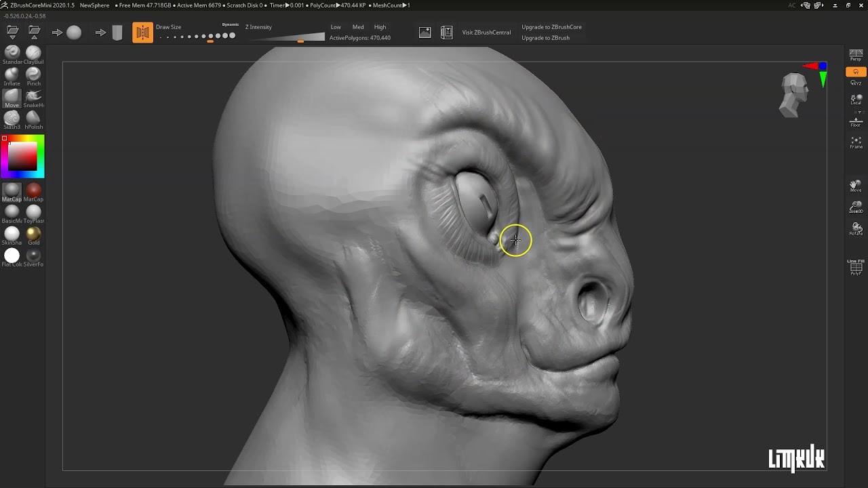Toggle Dynamic draw size
868x488 pixels.
click(x=231, y=24)
